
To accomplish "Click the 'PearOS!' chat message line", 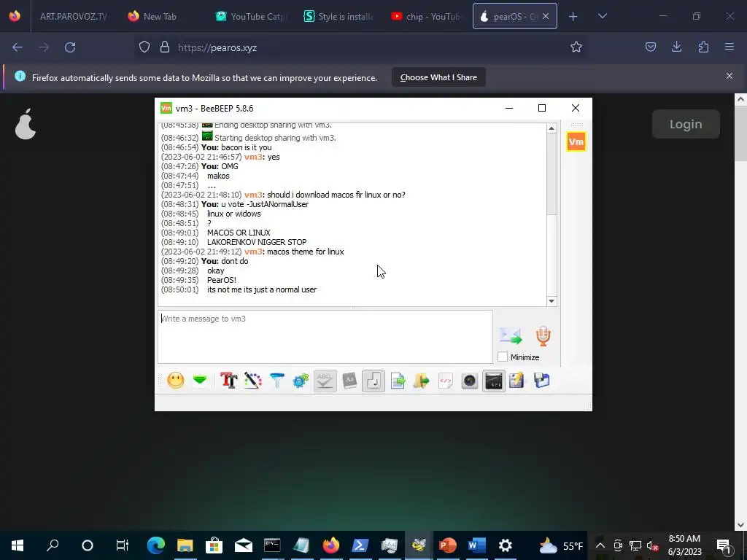I will [222, 280].
